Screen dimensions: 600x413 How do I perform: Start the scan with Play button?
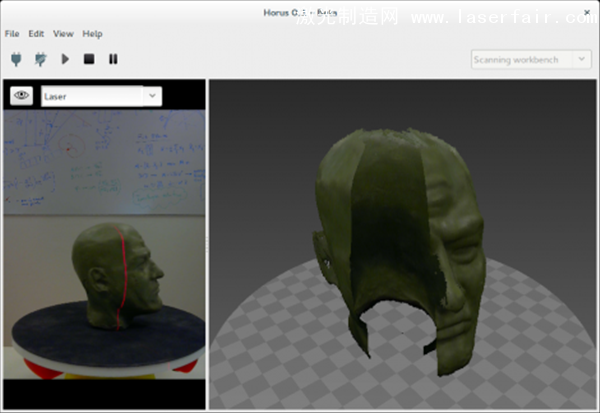point(65,59)
